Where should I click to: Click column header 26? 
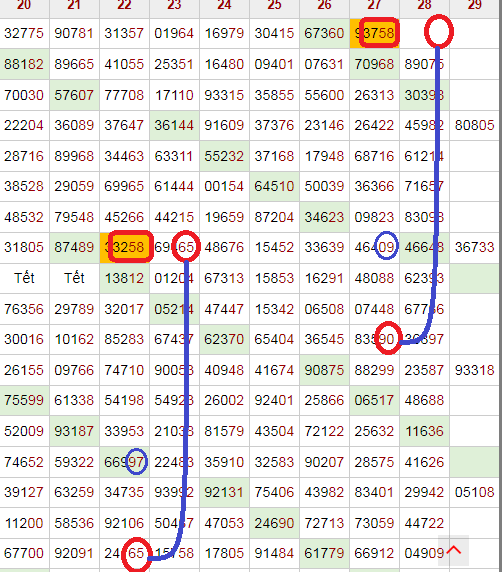(324, 5)
